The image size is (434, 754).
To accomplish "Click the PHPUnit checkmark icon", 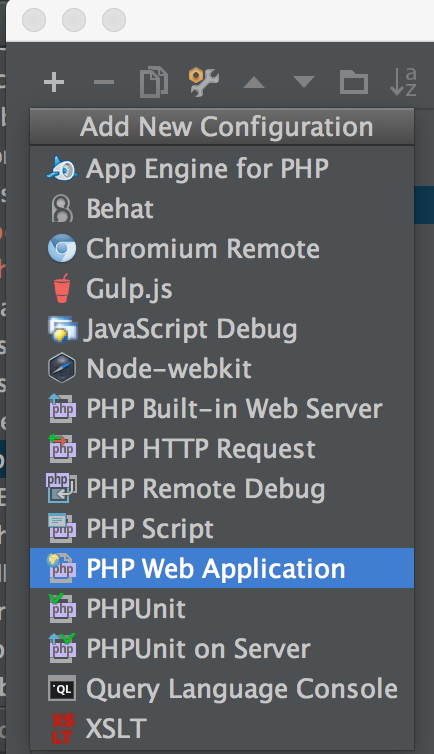I will point(62,608).
